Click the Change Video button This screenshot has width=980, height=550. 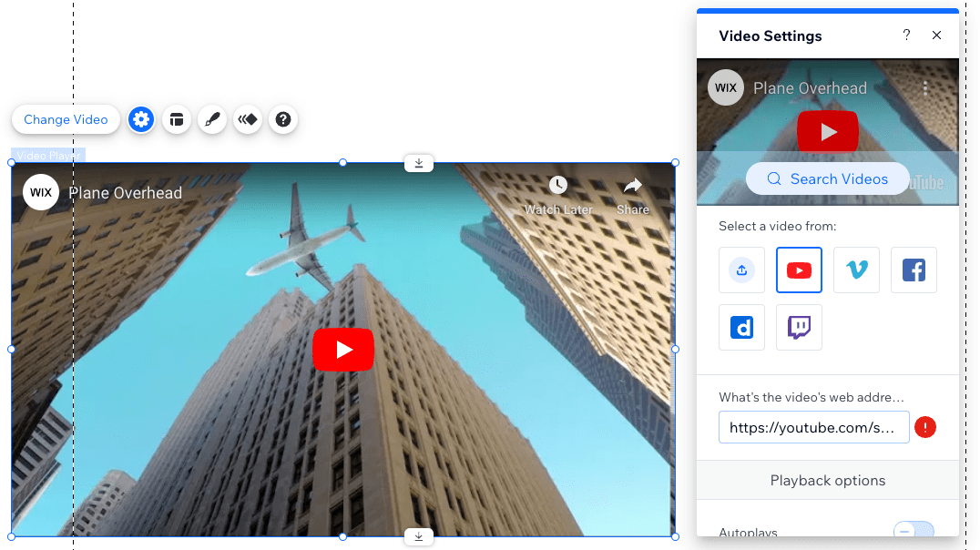coord(66,119)
